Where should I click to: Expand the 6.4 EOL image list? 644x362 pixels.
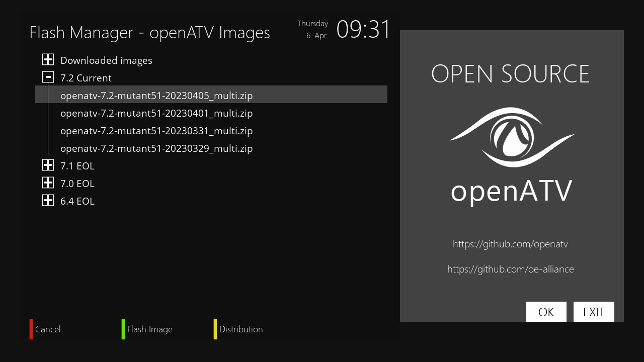(x=48, y=200)
